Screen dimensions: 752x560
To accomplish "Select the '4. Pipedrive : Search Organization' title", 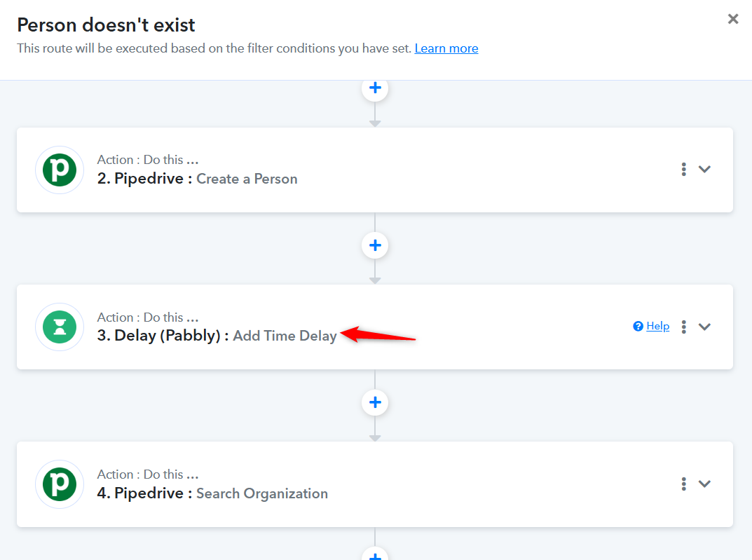I will 212,493.
